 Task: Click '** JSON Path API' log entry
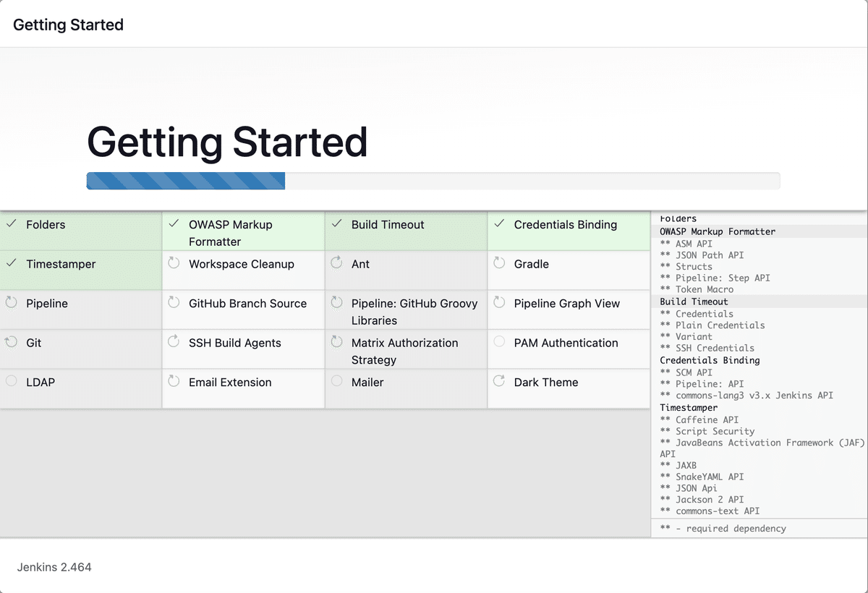coord(702,255)
